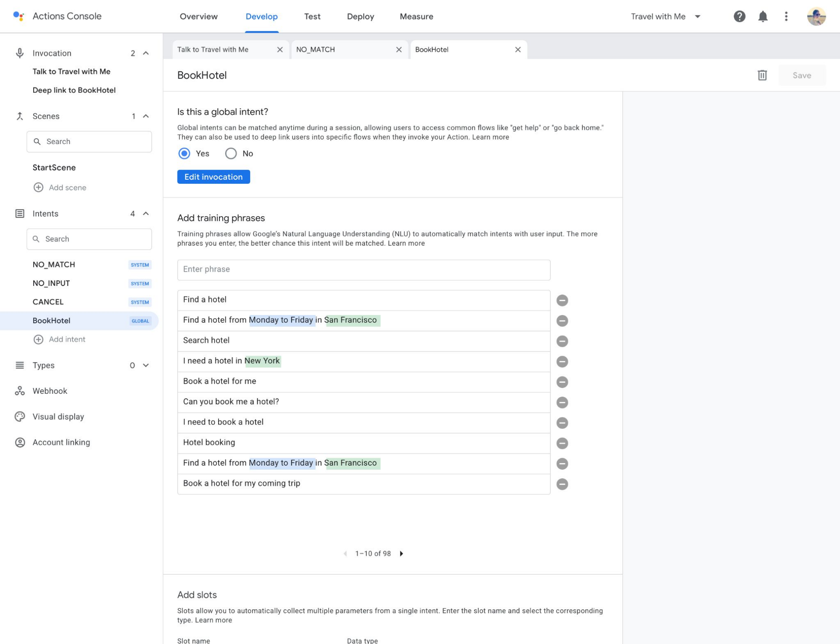Open 'Deep link to BookHotel' invocation

click(74, 90)
